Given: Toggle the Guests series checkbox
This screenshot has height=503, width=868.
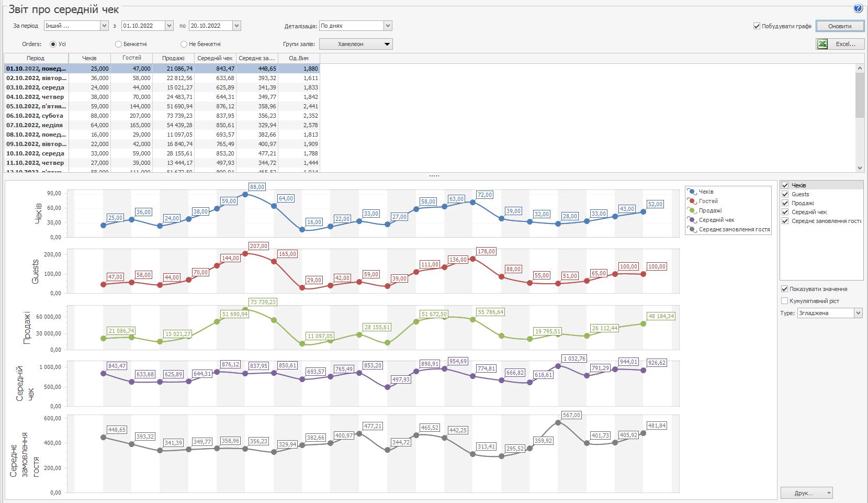Looking at the screenshot, I should coord(785,194).
